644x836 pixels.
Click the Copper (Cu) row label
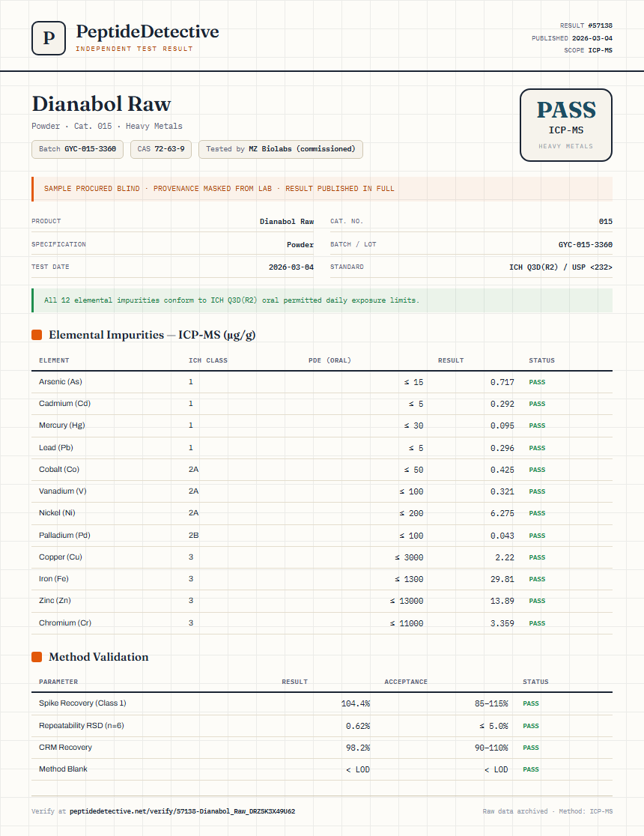60,557
